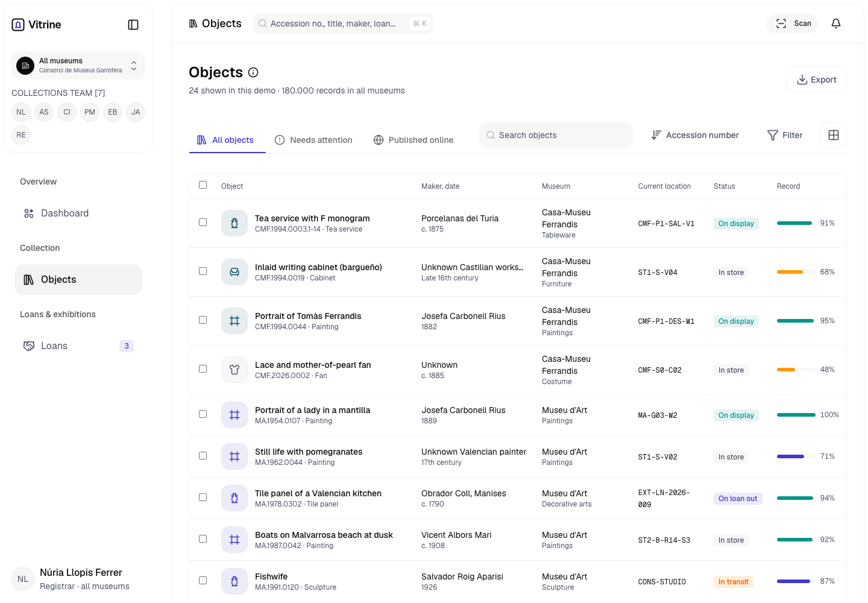868x603 pixels.
Task: Click the Tea service object type icon
Action: (234, 223)
